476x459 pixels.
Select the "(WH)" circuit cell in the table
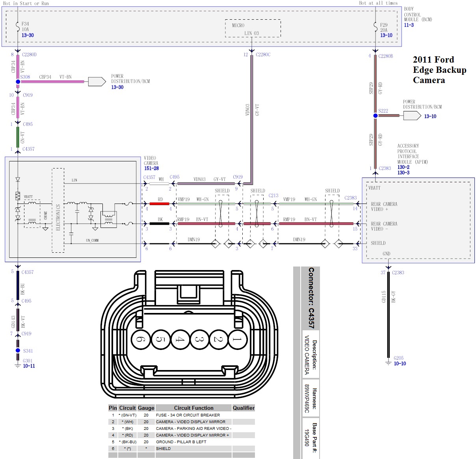[x=128, y=422]
